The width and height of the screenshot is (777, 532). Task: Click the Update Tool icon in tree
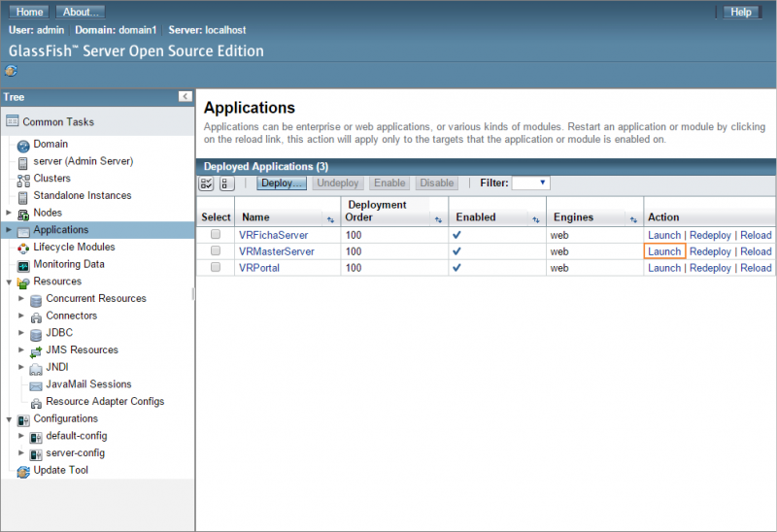[23, 472]
